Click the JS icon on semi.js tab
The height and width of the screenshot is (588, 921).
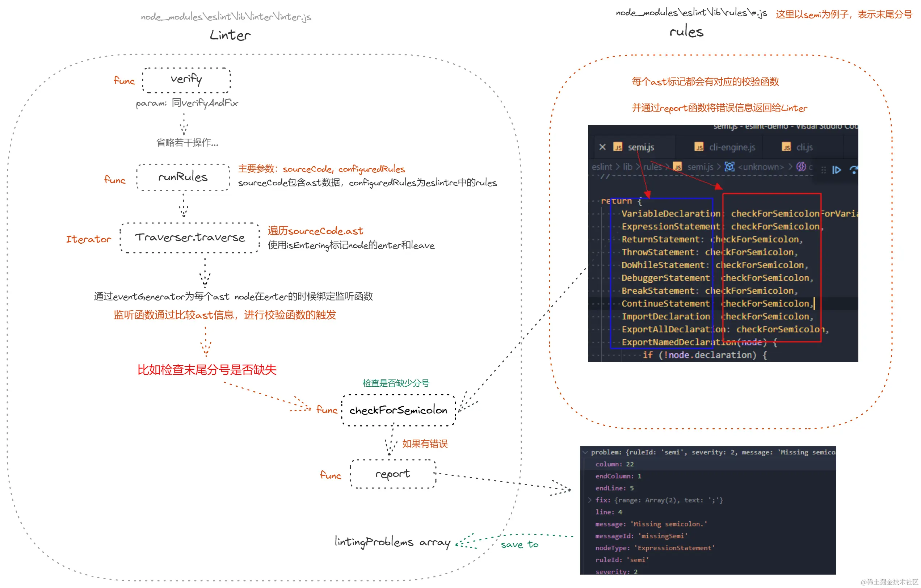coord(618,147)
